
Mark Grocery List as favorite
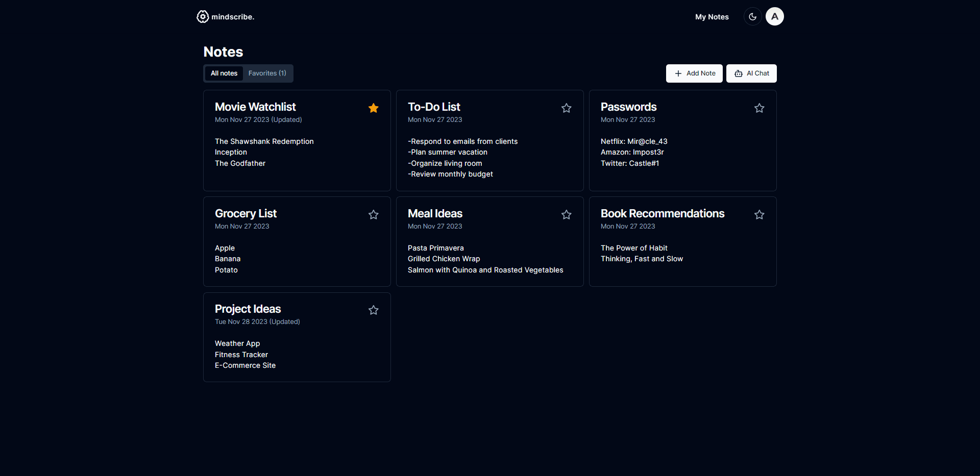point(374,214)
